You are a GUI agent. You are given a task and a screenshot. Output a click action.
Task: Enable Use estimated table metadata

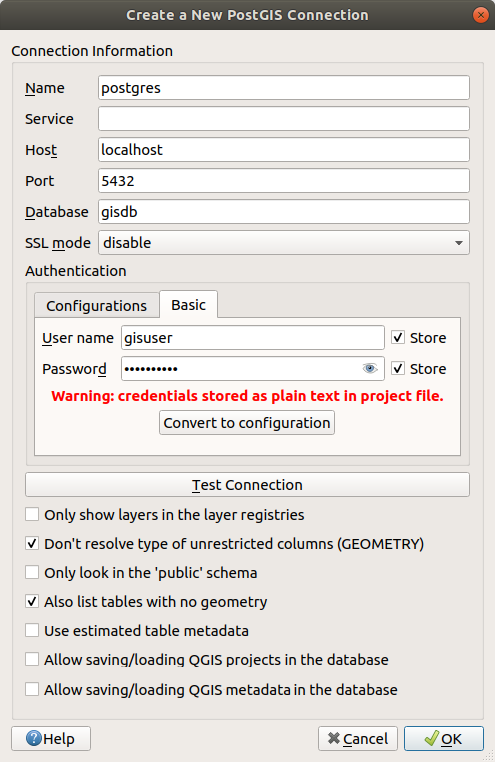(32, 630)
